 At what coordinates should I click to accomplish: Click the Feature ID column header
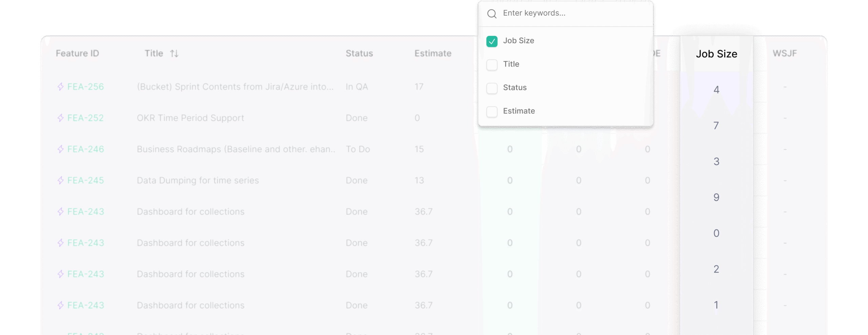(77, 53)
